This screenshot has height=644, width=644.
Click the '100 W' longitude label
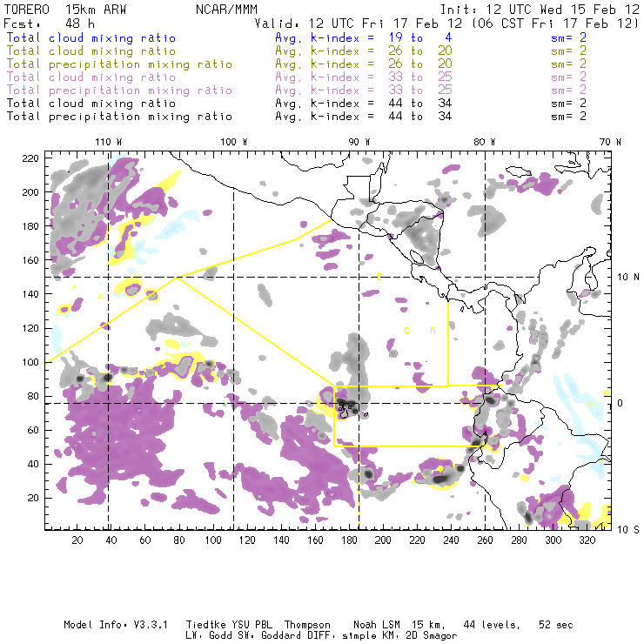[234, 142]
